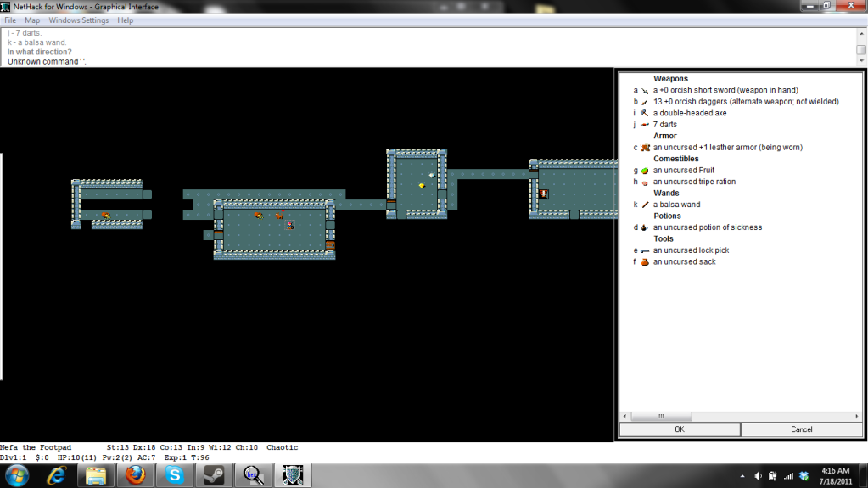
Task: Select the uncursed Fruit icon
Action: coord(645,171)
